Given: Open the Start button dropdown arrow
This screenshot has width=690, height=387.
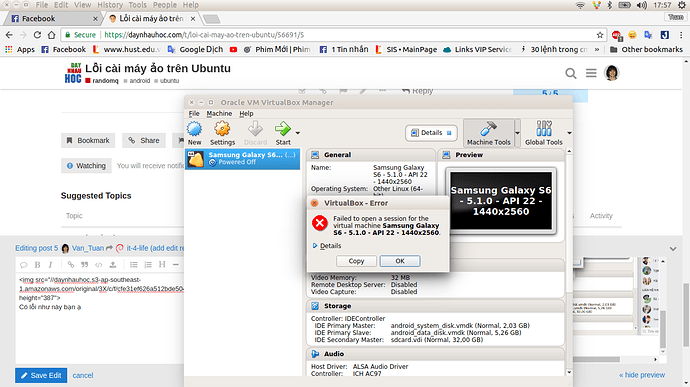Looking at the screenshot, I should point(298,133).
